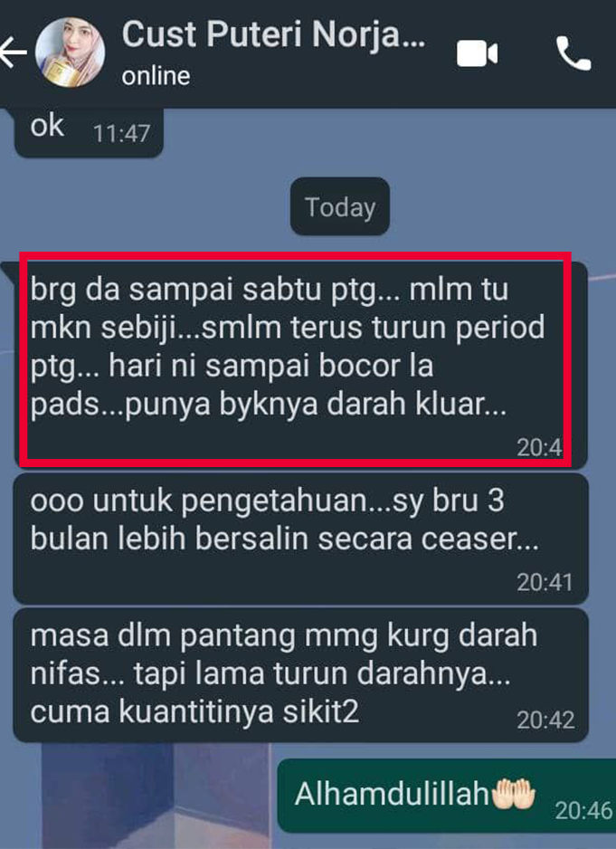The height and width of the screenshot is (849, 616).
Task: Select message starting 'brg da sampai sabtu'
Action: 301,365
